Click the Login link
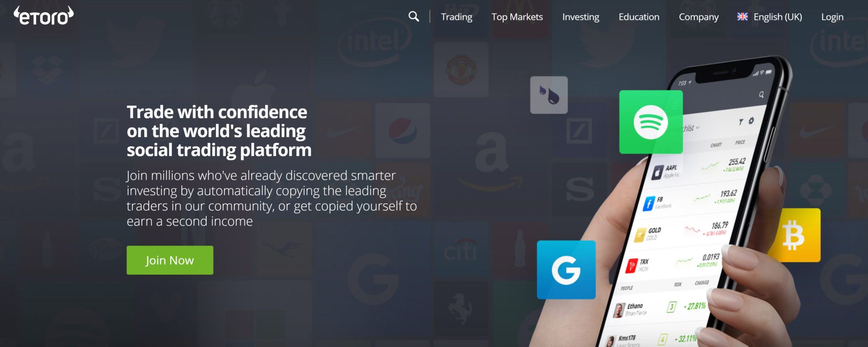 point(832,17)
